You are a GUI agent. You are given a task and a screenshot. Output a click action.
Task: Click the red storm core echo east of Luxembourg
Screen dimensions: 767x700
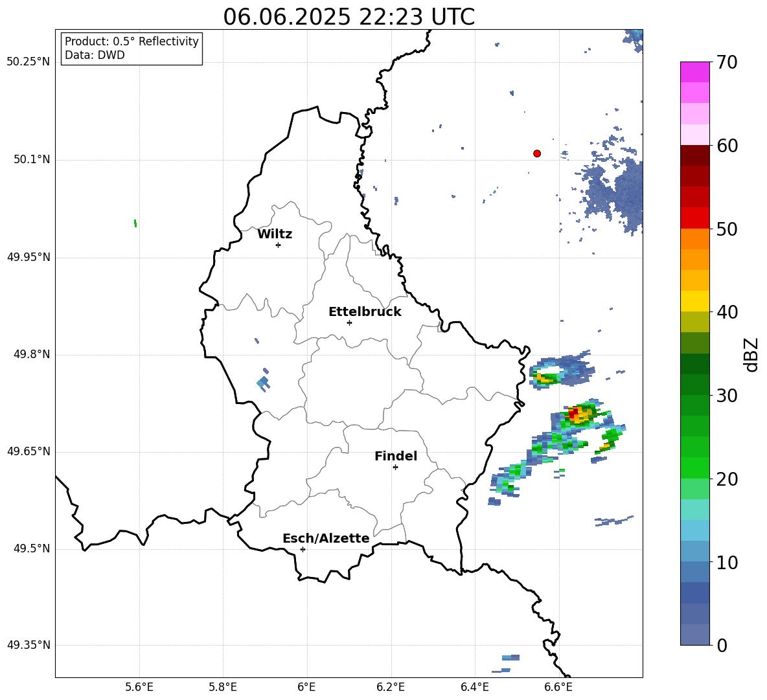pyautogui.click(x=573, y=414)
